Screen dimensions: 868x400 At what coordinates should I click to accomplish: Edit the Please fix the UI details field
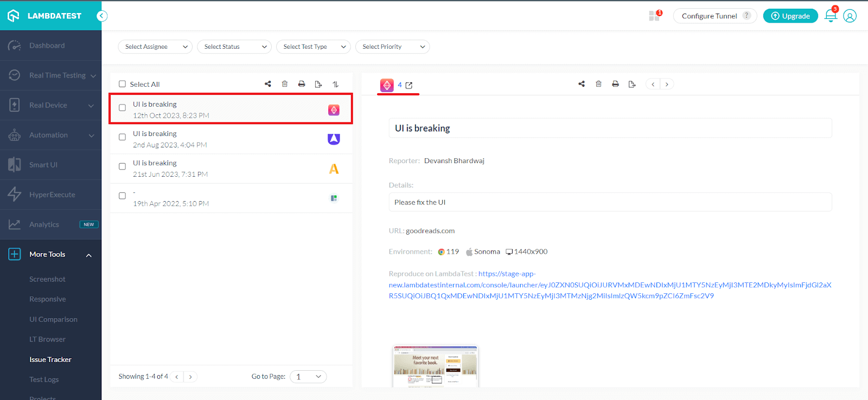610,202
